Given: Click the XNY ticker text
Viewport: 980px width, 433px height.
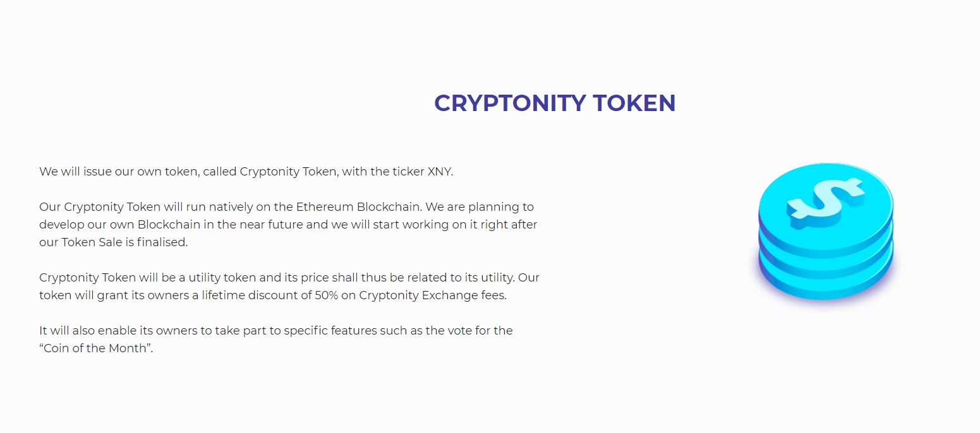Looking at the screenshot, I should coord(440,171).
